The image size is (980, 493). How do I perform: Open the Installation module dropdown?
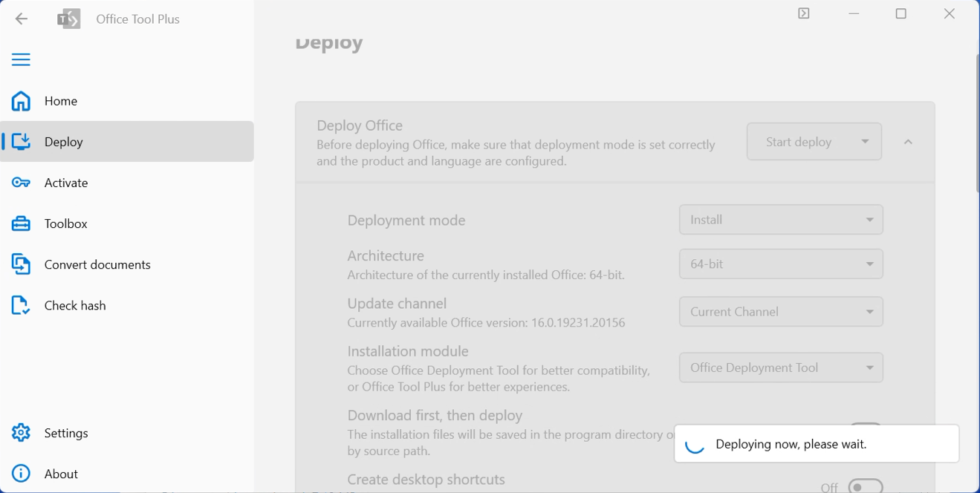tap(781, 368)
